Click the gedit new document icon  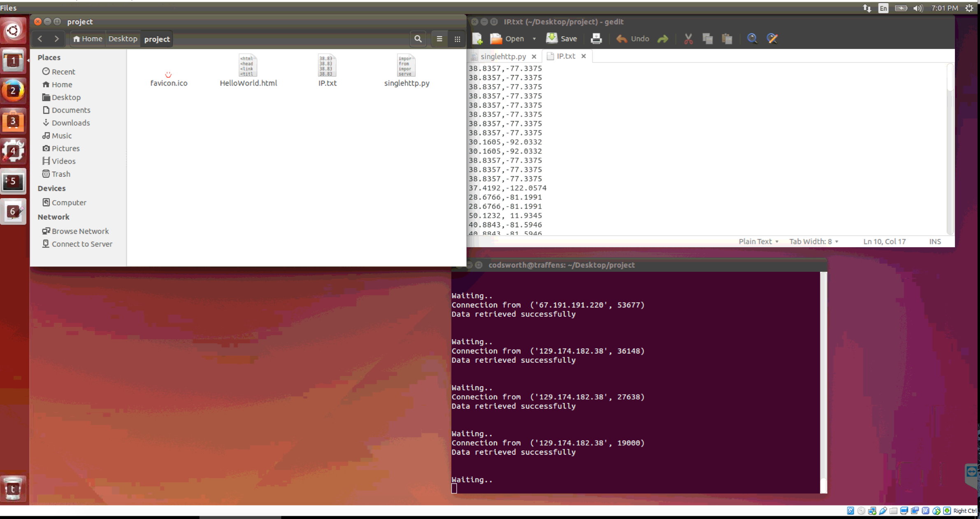click(477, 39)
